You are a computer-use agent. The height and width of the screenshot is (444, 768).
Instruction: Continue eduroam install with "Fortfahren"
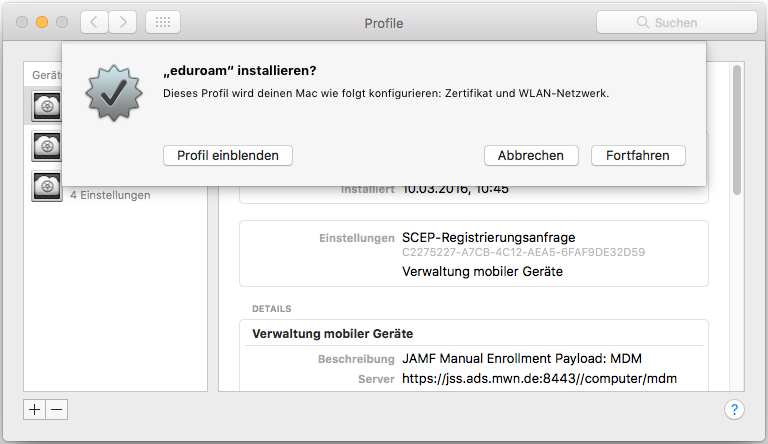[638, 155]
